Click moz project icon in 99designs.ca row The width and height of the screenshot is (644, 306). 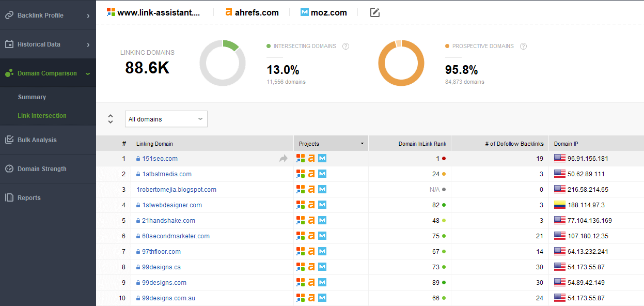(x=322, y=267)
